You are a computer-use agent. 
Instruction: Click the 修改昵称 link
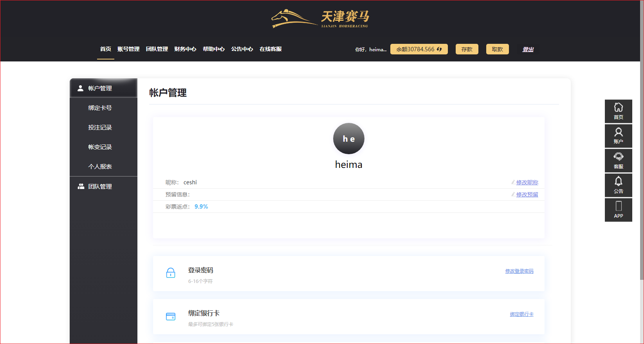pyautogui.click(x=527, y=182)
